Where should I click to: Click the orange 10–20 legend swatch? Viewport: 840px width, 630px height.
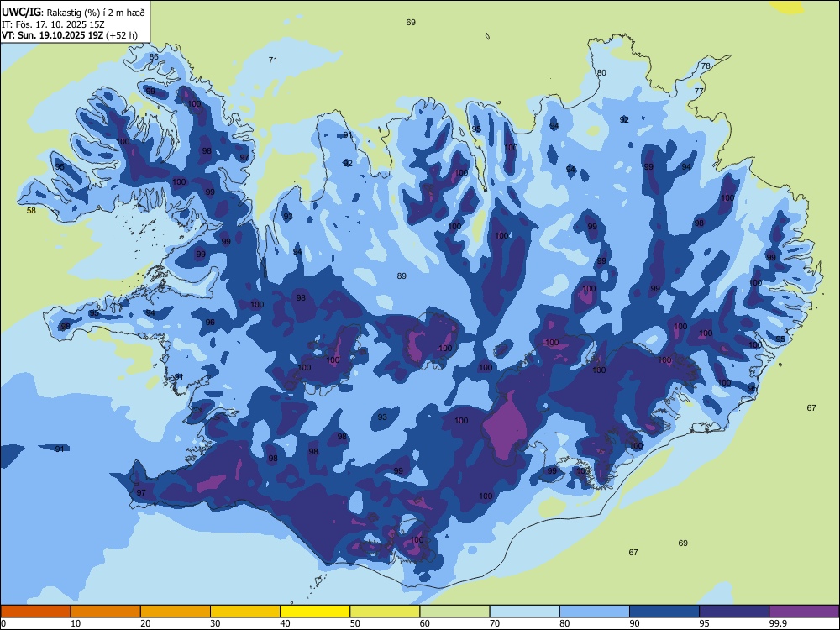click(x=106, y=612)
